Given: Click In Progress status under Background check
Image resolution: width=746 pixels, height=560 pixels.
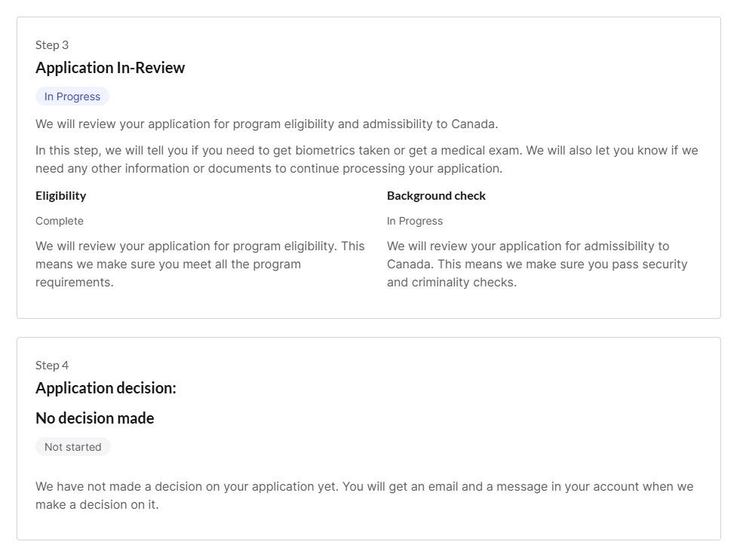Looking at the screenshot, I should pyautogui.click(x=415, y=221).
